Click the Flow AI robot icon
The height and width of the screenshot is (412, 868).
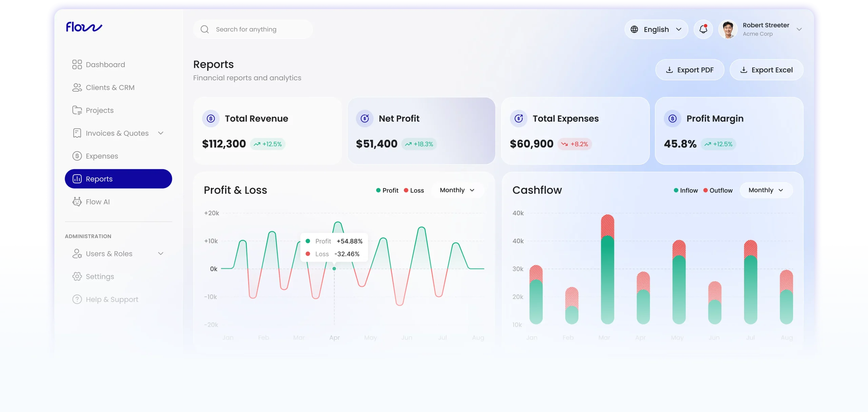[x=77, y=202]
